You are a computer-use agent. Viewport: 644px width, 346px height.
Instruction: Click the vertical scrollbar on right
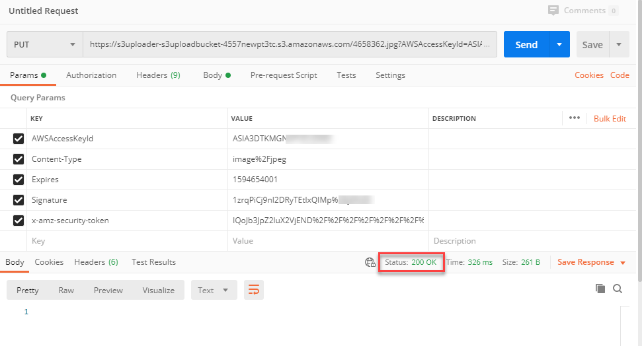(x=640, y=141)
